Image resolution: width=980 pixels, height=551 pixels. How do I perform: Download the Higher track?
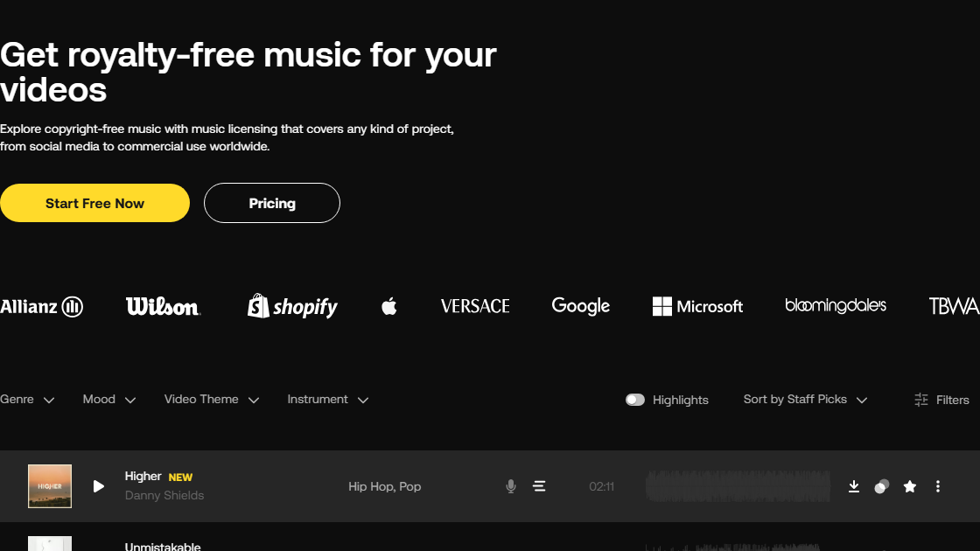pyautogui.click(x=854, y=486)
